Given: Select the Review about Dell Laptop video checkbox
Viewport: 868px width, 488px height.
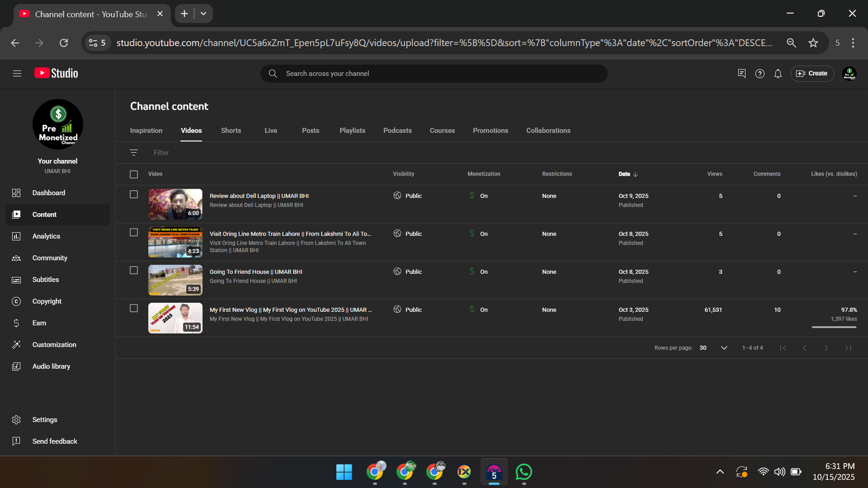Looking at the screenshot, I should (x=134, y=195).
